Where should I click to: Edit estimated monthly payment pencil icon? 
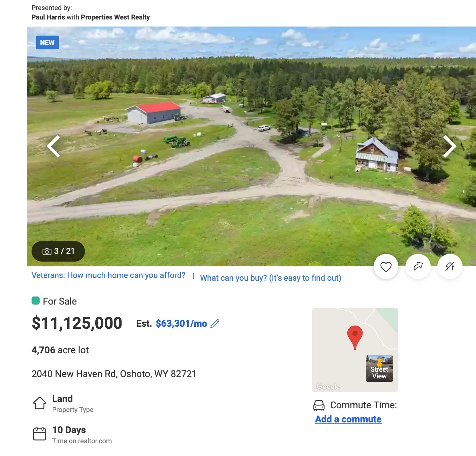[215, 323]
